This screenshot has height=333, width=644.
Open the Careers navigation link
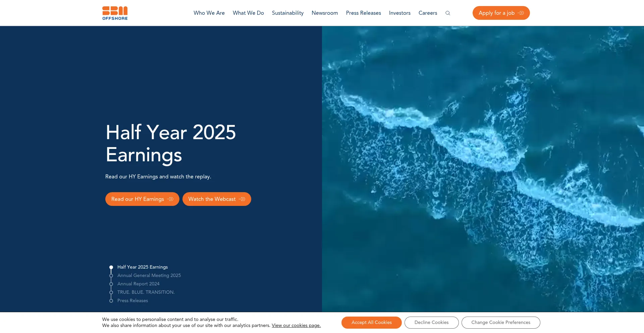pyautogui.click(x=428, y=13)
